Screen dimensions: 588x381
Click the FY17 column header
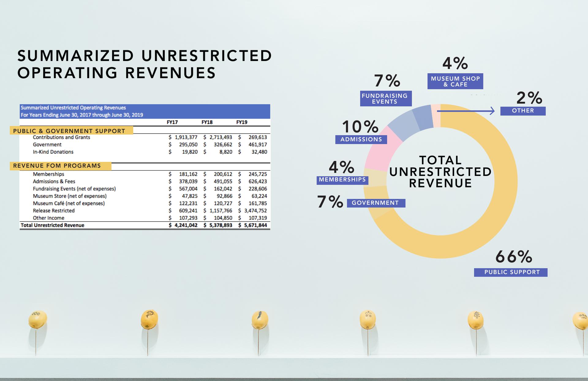(172, 122)
